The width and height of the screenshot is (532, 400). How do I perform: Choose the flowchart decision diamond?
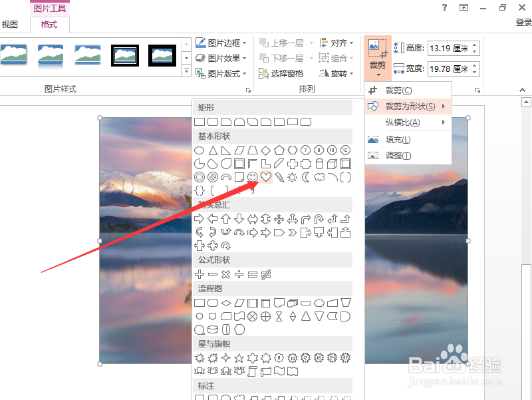click(226, 303)
